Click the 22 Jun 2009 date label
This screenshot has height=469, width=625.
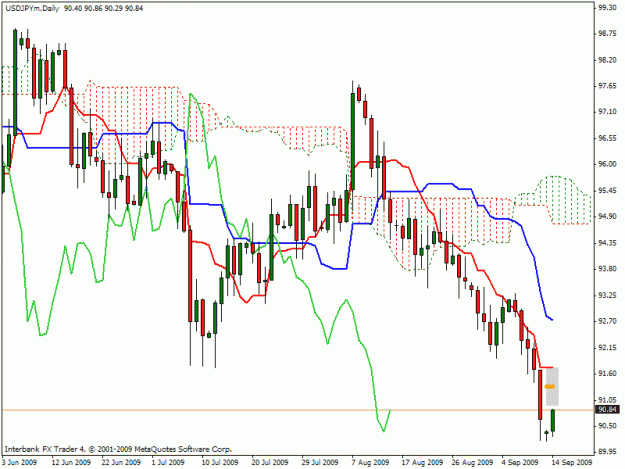(x=121, y=462)
